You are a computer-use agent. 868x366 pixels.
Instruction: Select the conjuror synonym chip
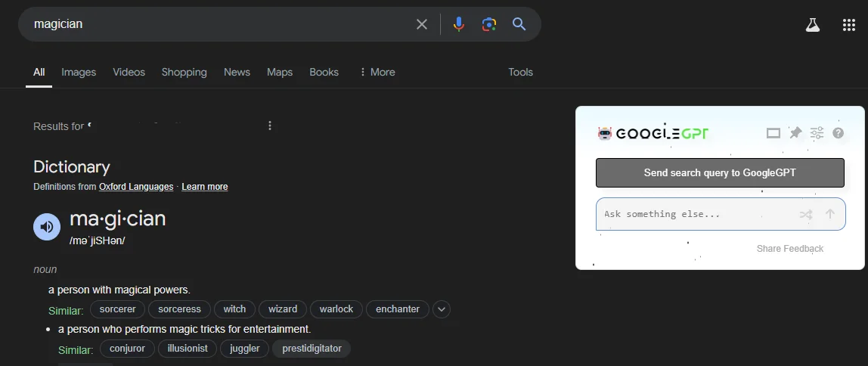[127, 349]
